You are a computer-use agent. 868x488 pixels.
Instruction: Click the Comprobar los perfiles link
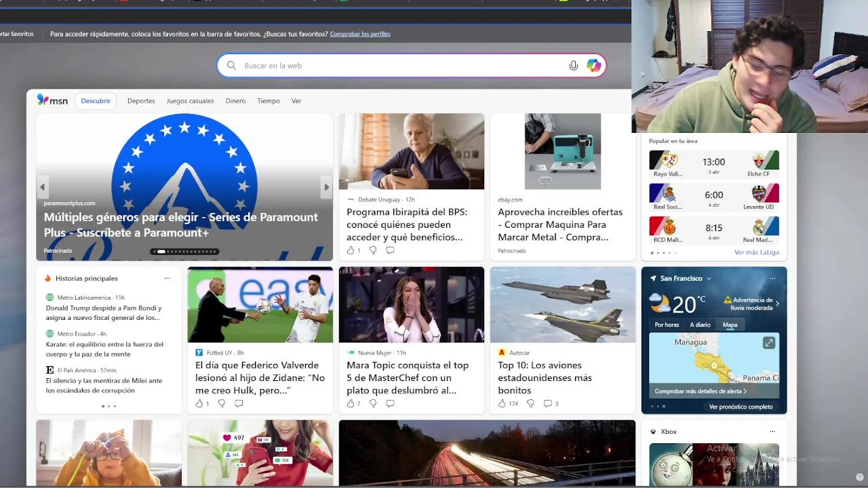coord(360,34)
